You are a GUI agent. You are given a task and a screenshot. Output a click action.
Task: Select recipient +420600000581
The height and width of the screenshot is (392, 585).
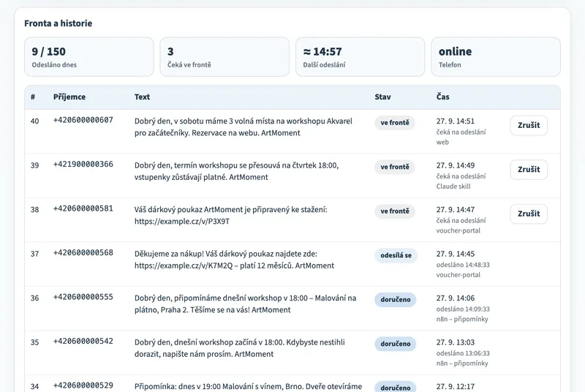(83, 208)
